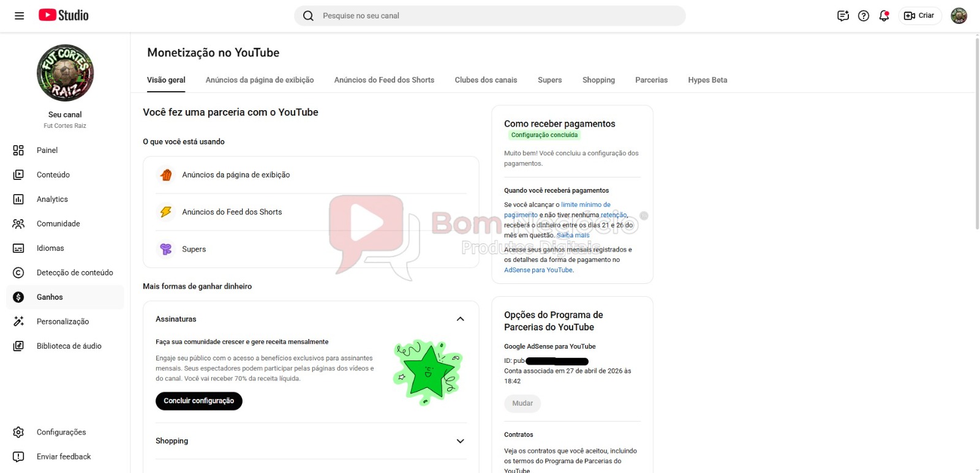Image resolution: width=980 pixels, height=473 pixels.
Task: Focus the Pesquise no seu canal search field
Action: coord(490,16)
